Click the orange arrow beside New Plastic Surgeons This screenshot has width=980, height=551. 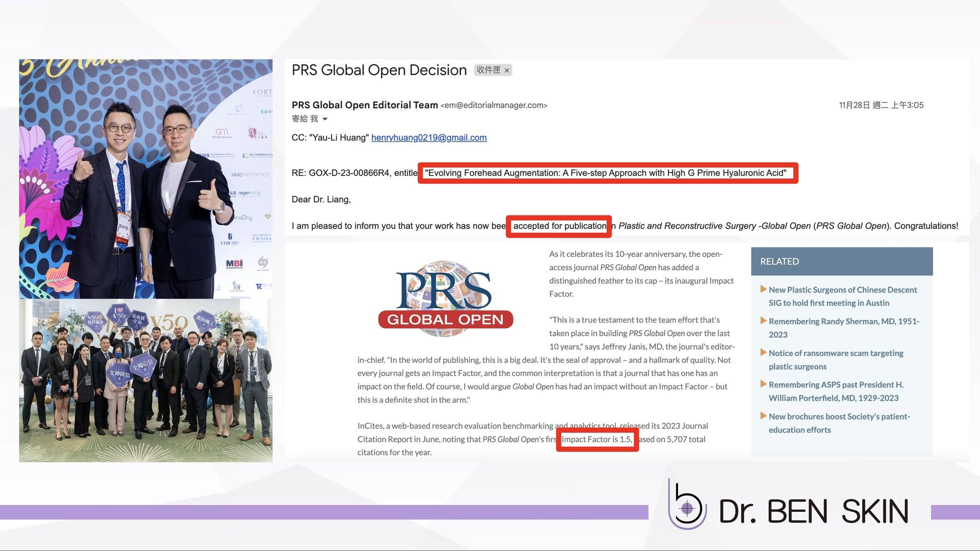pos(764,289)
